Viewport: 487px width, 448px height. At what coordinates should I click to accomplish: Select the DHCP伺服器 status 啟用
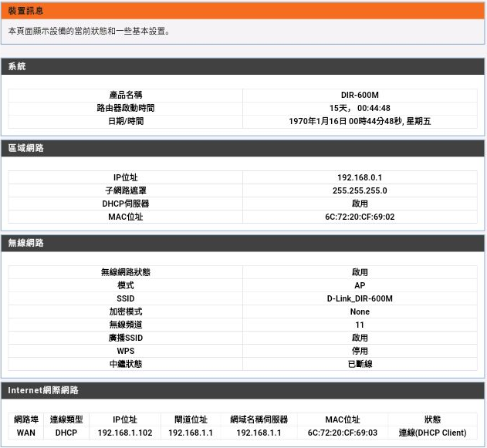(360, 204)
